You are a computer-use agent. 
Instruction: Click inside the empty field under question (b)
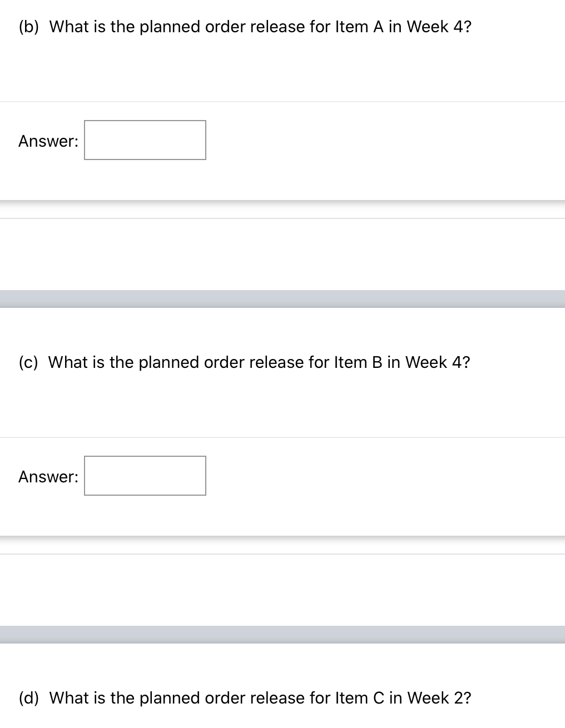[x=145, y=141]
